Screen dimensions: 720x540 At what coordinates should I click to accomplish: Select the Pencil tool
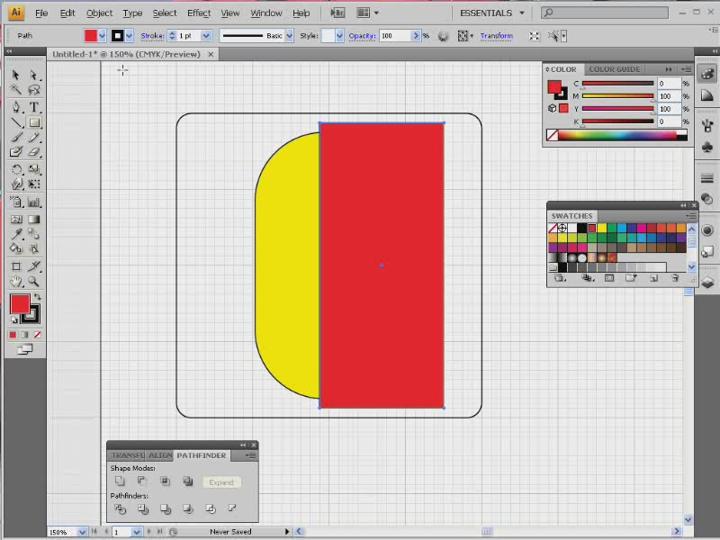34,137
